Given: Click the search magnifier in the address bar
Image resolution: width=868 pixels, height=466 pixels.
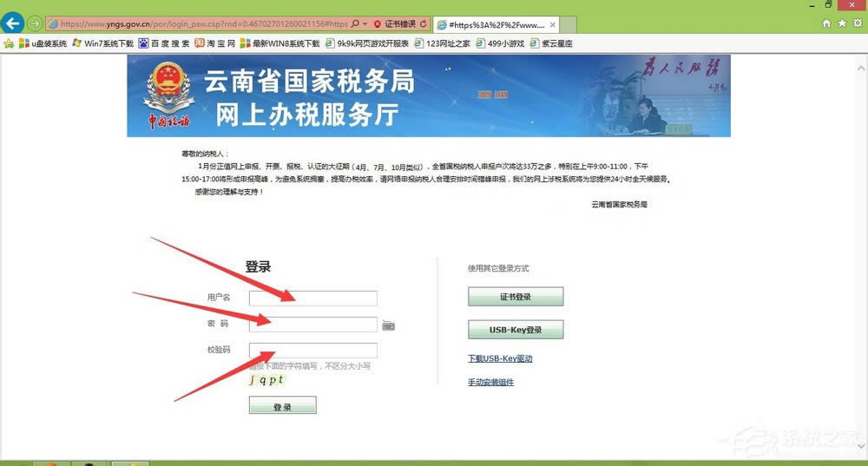Looking at the screenshot, I should click(355, 23).
